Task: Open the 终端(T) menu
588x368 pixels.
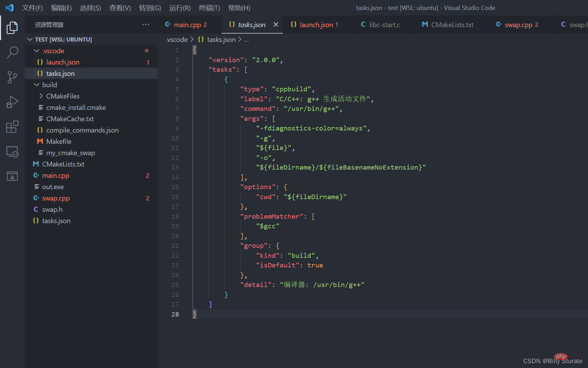Action: click(209, 8)
